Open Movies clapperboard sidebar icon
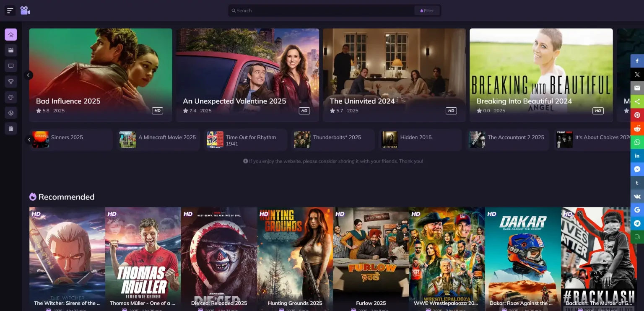644x311 pixels. (11, 50)
